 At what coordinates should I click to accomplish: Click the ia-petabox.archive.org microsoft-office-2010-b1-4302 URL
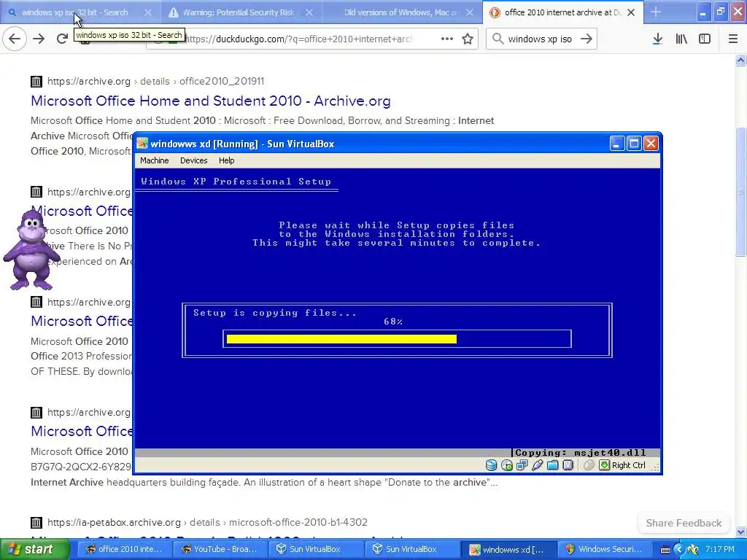point(207,522)
